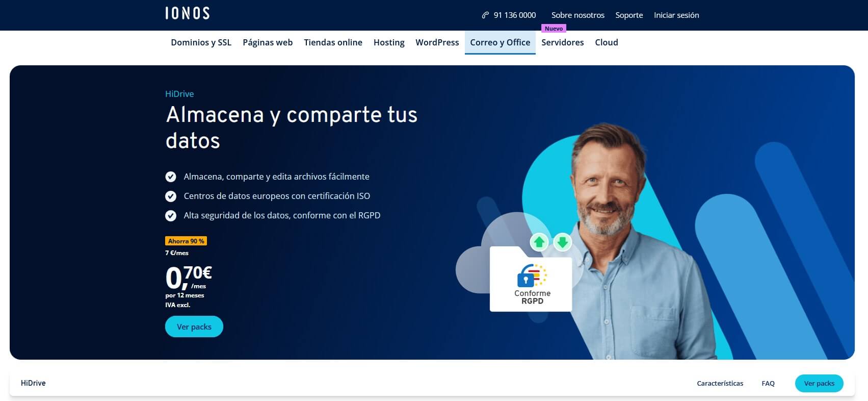Click the green upload arrow icon
The image size is (868, 401).
[x=539, y=242]
